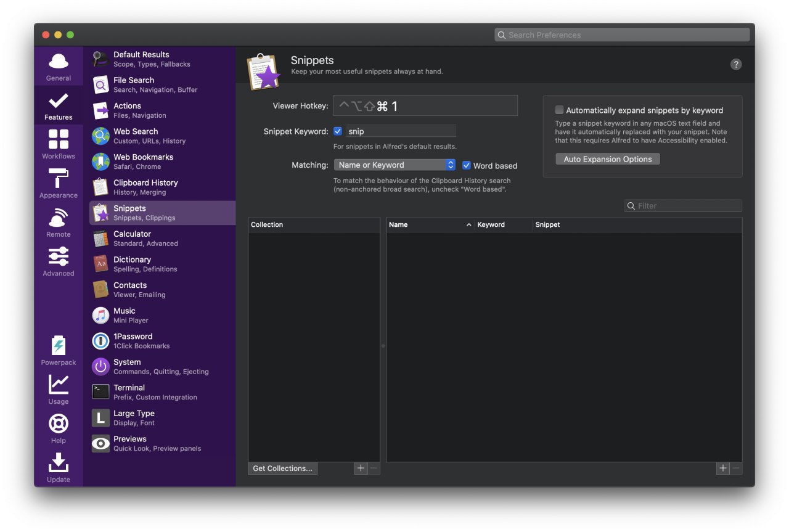The height and width of the screenshot is (532, 789).
Task: Select the Calculator feature
Action: click(162, 239)
